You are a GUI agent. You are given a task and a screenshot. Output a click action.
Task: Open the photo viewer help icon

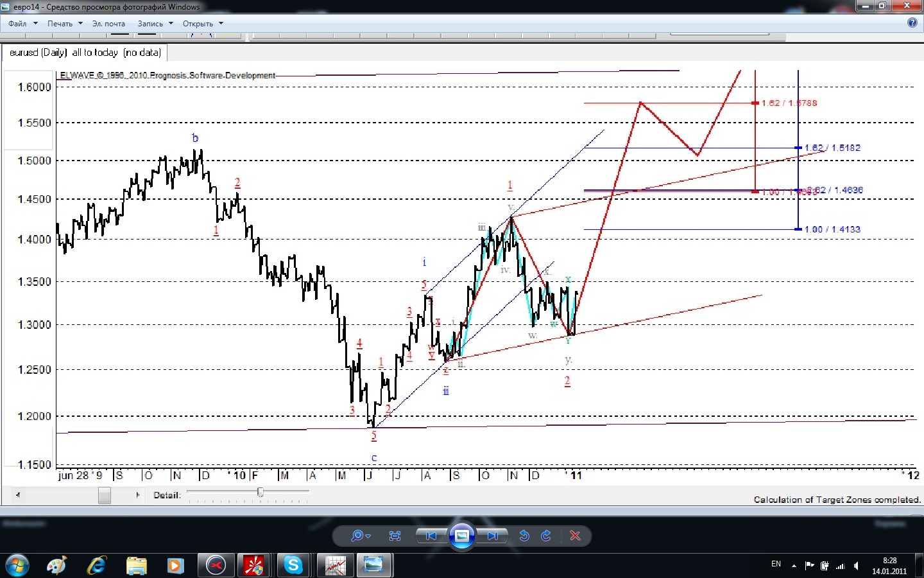click(x=912, y=22)
